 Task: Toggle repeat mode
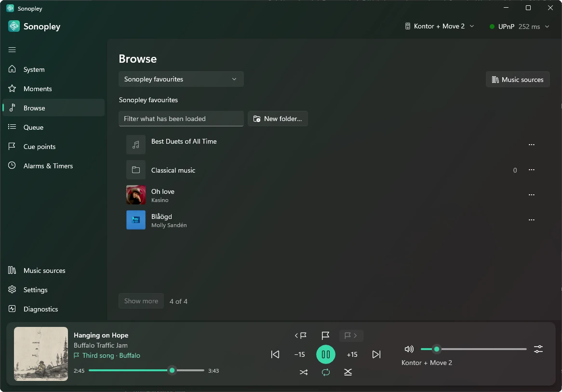[326, 372]
